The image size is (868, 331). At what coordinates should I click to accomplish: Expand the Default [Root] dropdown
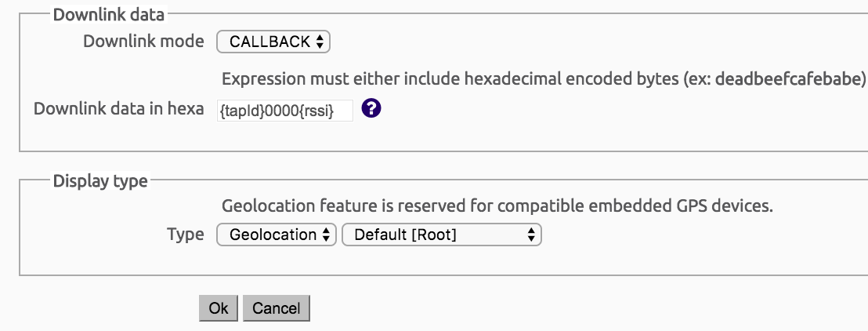click(442, 235)
